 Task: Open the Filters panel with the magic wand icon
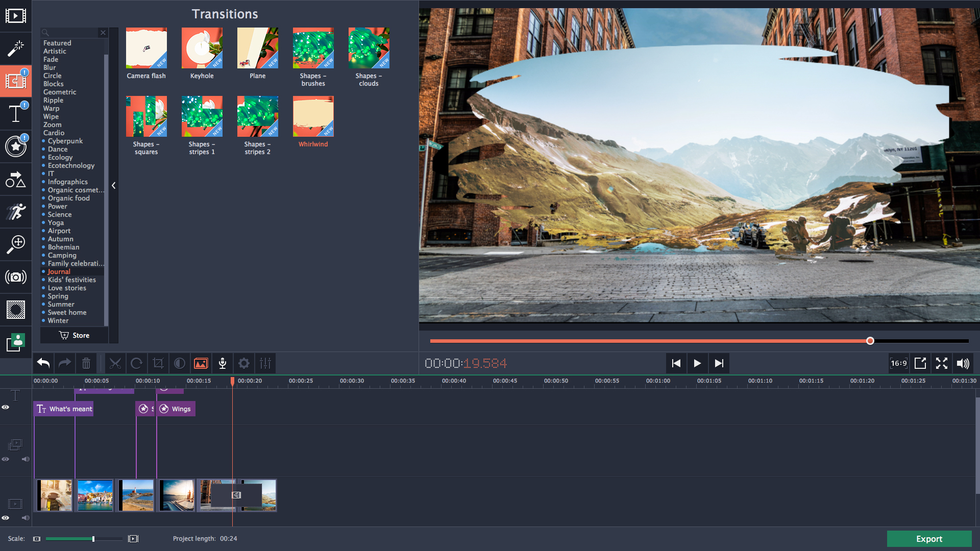click(16, 48)
